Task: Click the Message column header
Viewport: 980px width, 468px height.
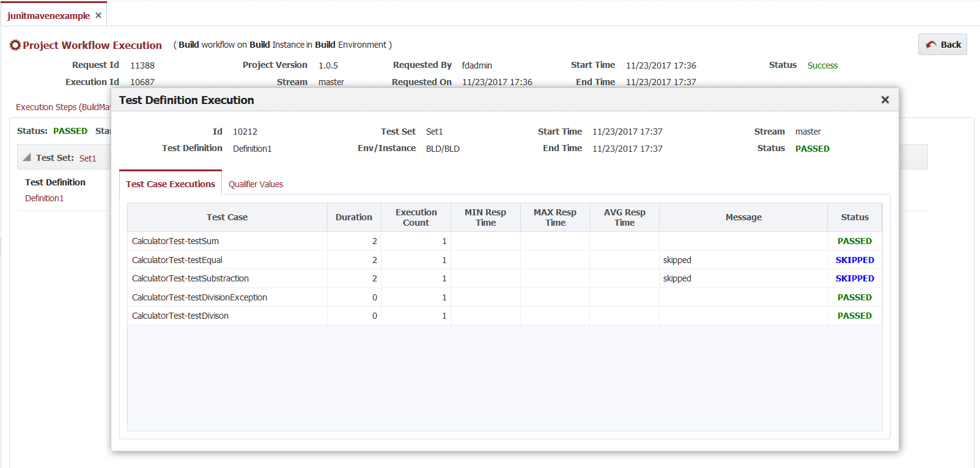Action: click(743, 217)
